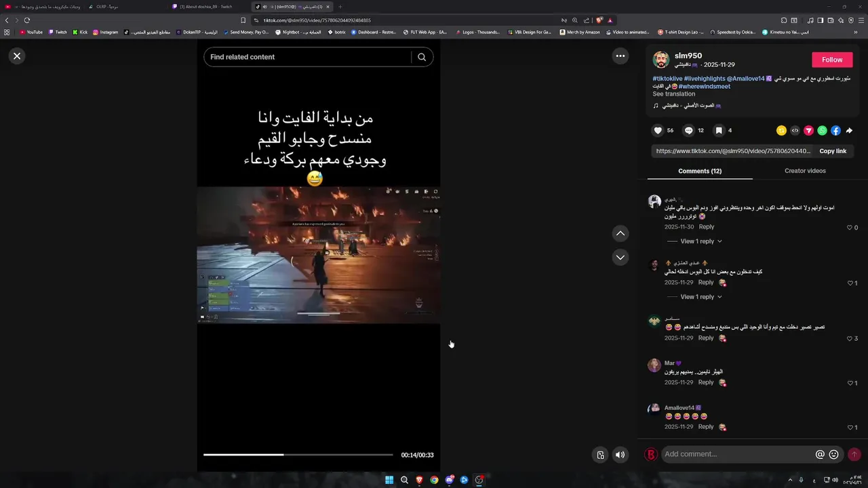Seek the video using the progress bar

(x=298, y=455)
